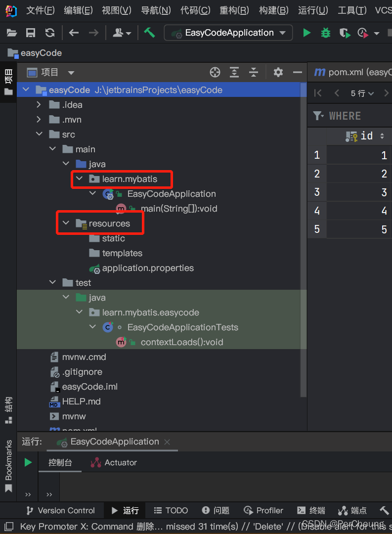Open the 项目 view selector dropdown

pyautogui.click(x=71, y=73)
